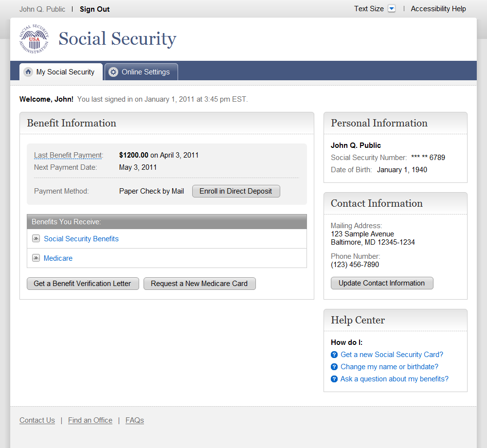The height and width of the screenshot is (448, 487).
Task: Request a New Medicare Card
Action: tap(199, 284)
